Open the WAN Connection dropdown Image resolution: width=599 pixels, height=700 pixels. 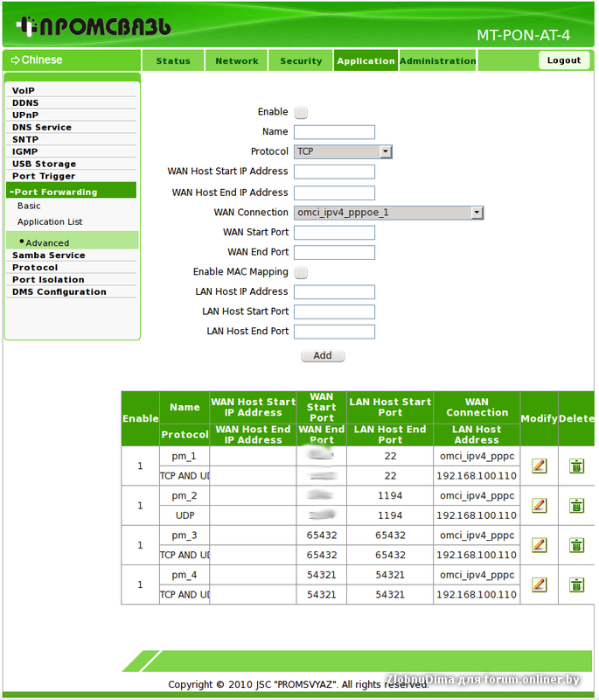click(x=389, y=213)
